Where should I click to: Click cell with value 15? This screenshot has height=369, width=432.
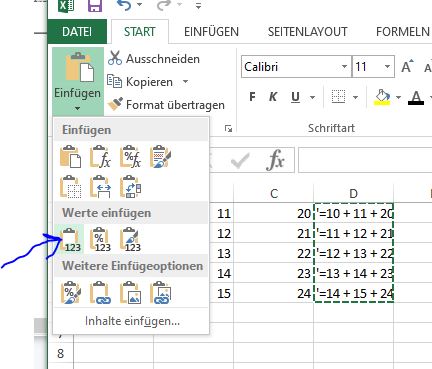[222, 293]
